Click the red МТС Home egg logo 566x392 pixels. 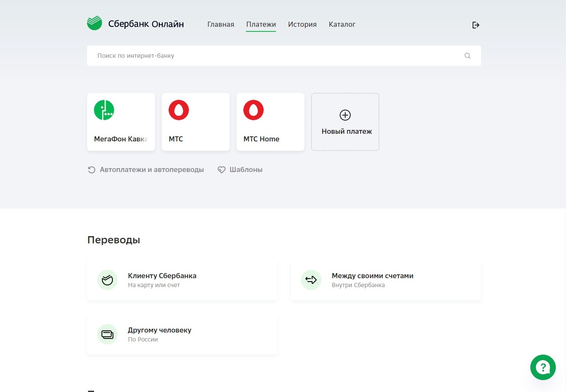253,110
